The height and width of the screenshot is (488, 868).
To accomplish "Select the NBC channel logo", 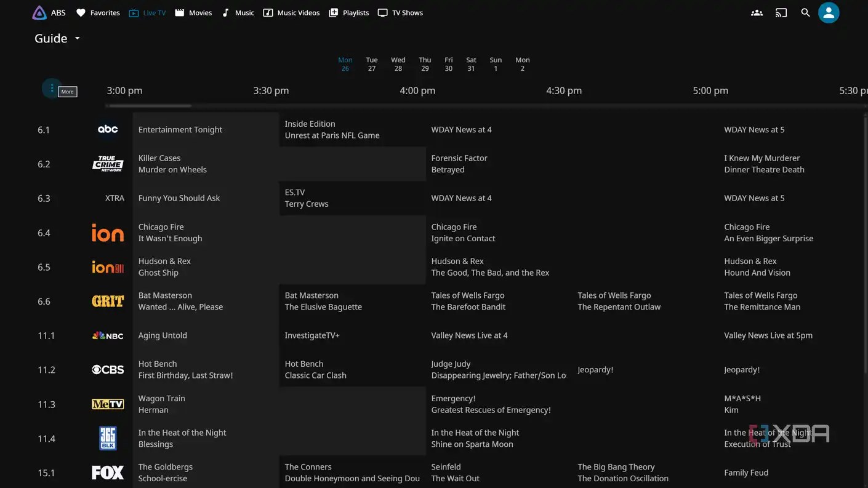I will pos(108,335).
